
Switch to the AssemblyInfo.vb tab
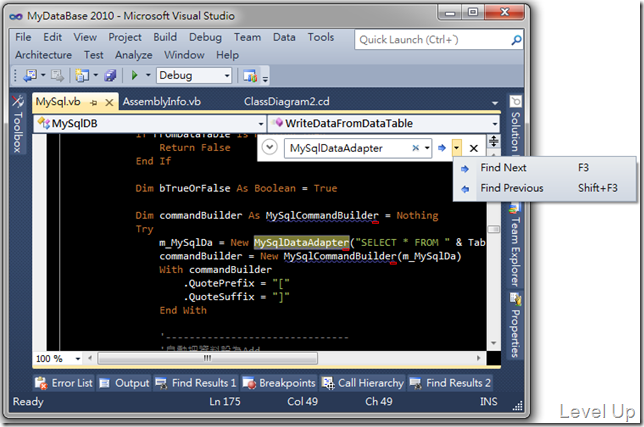point(162,101)
